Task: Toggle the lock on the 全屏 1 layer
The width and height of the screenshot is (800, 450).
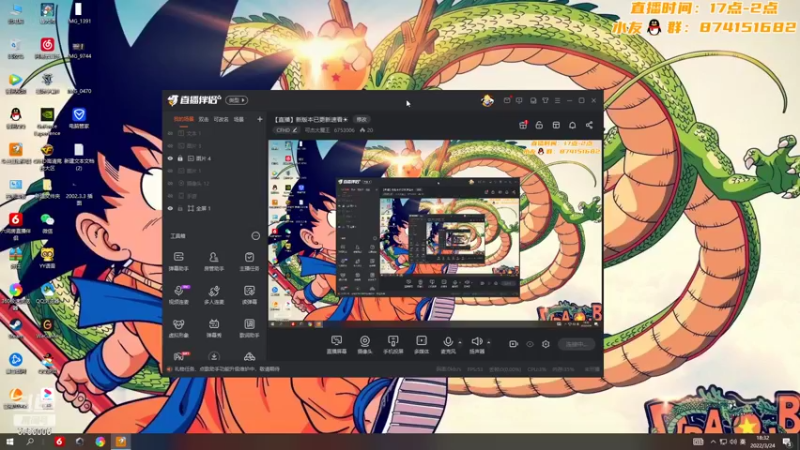Action: pos(180,209)
